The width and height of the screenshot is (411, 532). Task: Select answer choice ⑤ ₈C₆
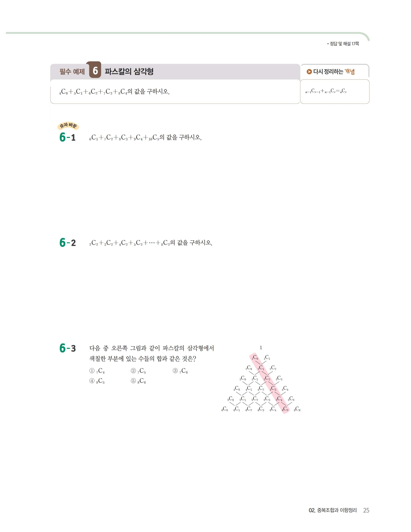[x=138, y=381]
